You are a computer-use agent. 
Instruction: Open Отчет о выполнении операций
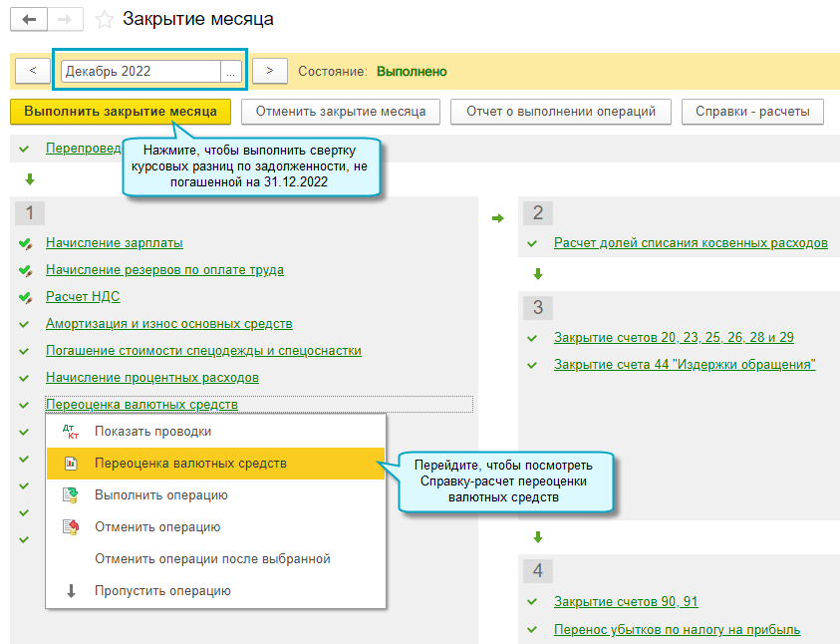coord(561,112)
